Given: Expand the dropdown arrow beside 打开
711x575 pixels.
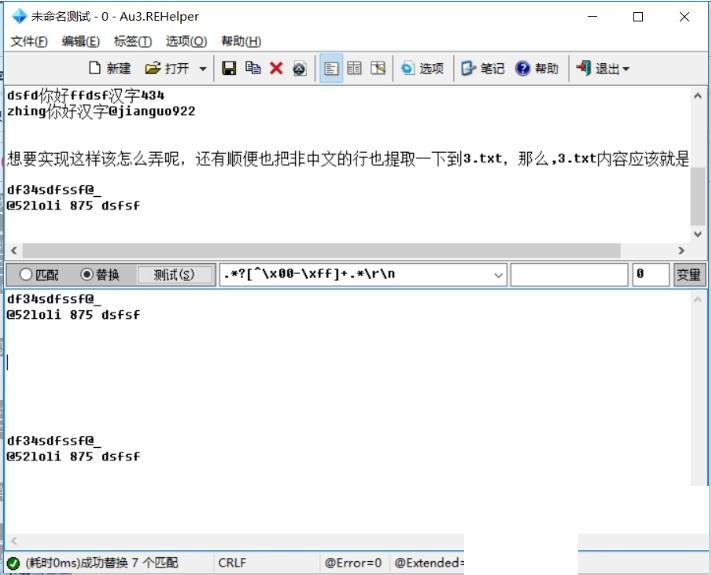Looking at the screenshot, I should (203, 69).
